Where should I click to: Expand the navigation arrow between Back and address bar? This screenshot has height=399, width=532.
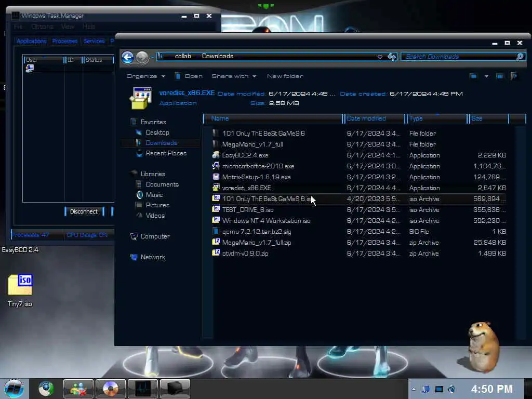tap(152, 57)
